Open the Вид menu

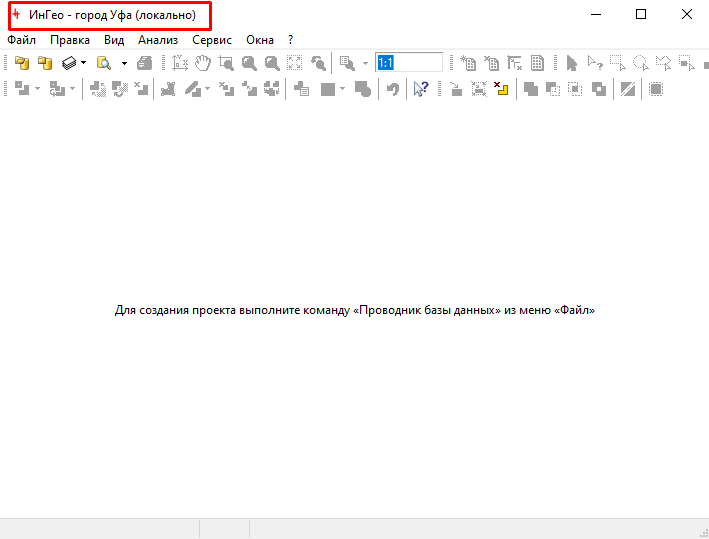(x=114, y=40)
